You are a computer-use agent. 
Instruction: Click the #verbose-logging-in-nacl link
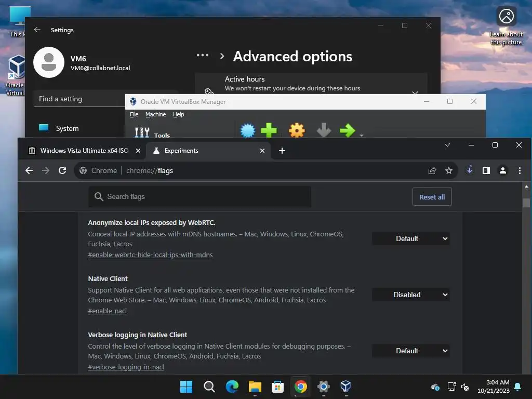click(x=126, y=367)
